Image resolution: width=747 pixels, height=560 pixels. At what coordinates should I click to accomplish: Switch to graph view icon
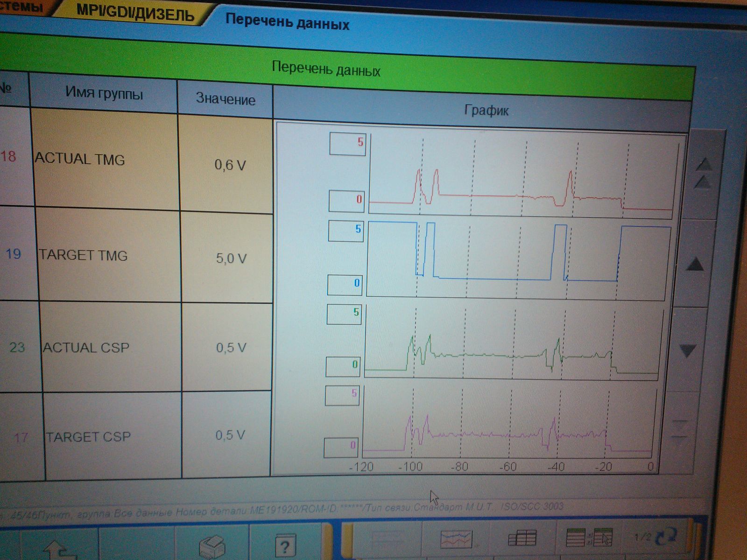[456, 539]
